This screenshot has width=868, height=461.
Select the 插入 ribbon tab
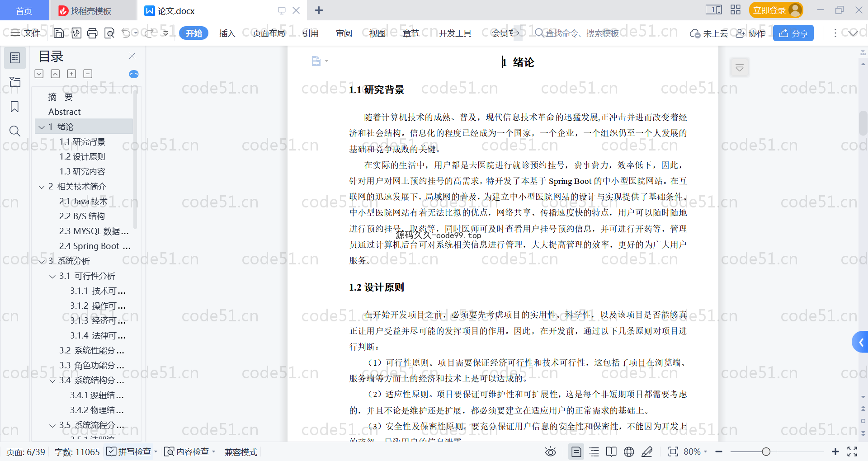point(227,33)
